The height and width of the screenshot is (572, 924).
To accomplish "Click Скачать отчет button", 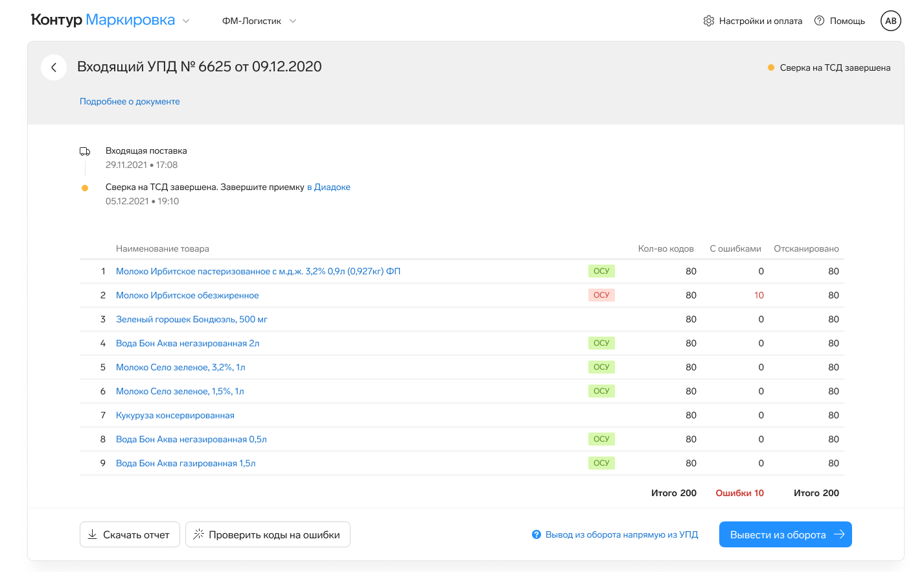I will pyautogui.click(x=130, y=534).
